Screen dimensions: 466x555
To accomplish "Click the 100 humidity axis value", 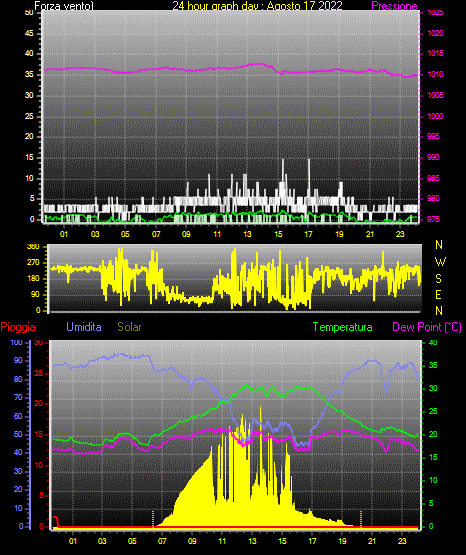I will pyautogui.click(x=16, y=343).
